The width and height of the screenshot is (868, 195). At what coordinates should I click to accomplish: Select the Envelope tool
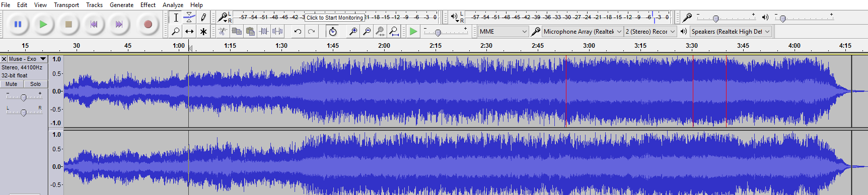coord(189,17)
